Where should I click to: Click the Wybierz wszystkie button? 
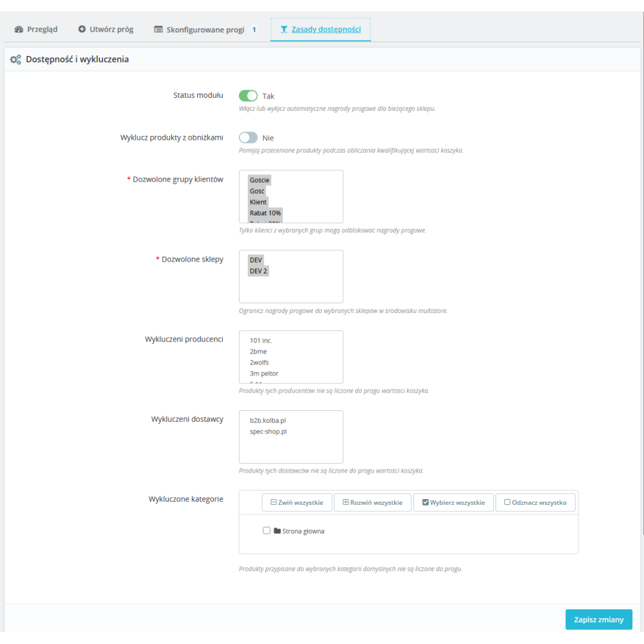(x=453, y=502)
